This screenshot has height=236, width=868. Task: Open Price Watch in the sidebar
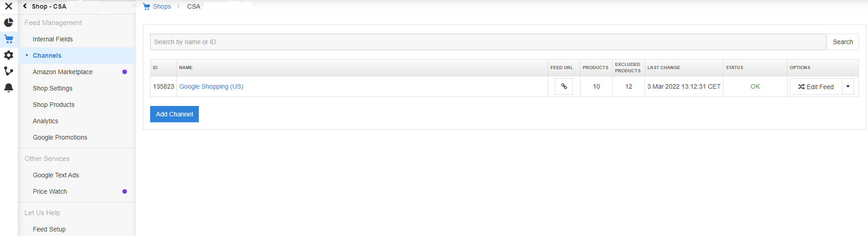click(50, 191)
